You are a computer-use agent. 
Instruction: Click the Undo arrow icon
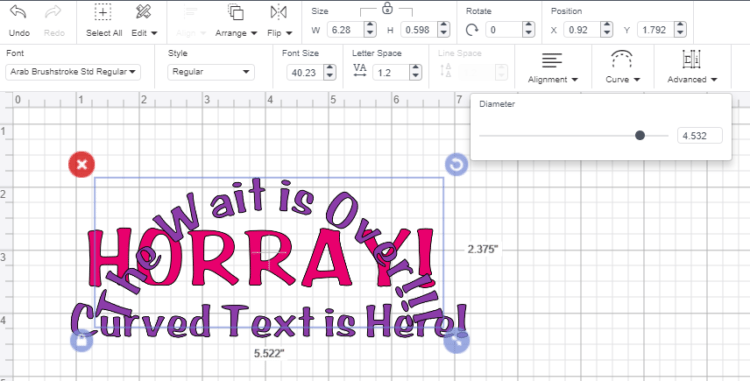pos(19,12)
